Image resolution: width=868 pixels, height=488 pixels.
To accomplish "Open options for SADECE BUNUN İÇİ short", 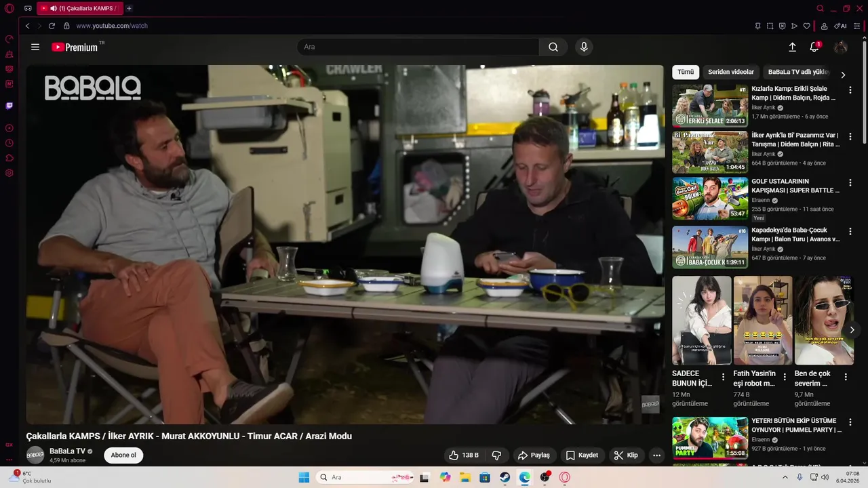I will click(723, 377).
